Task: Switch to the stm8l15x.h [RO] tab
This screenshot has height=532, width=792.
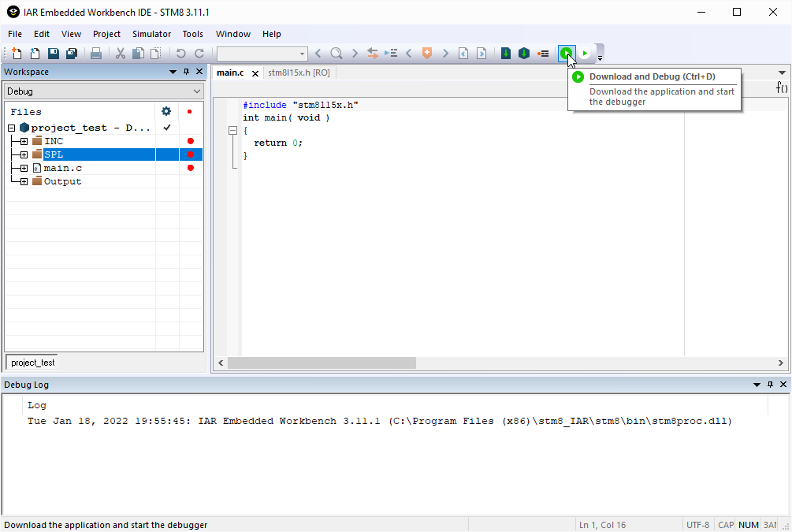Action: pyautogui.click(x=299, y=73)
